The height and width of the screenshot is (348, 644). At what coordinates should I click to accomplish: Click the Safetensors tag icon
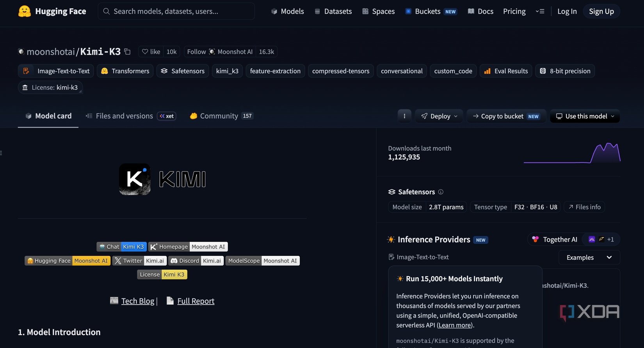tap(164, 71)
